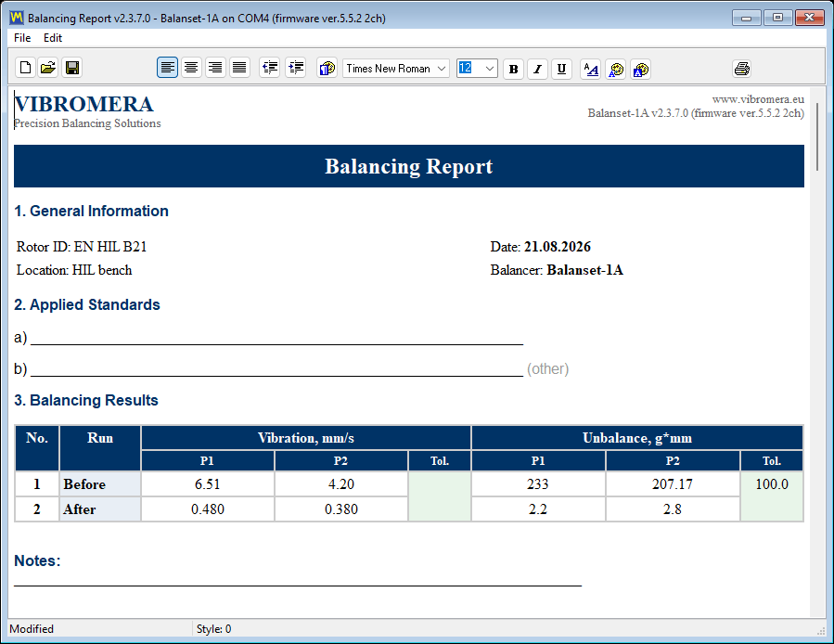Click unbalance tolerance value 100.0

772,483
